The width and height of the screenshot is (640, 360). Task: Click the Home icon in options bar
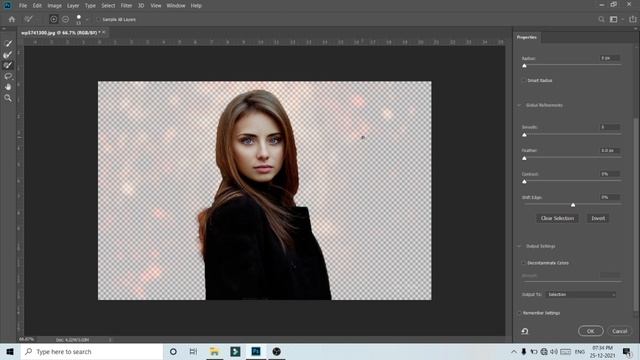click(x=12, y=19)
